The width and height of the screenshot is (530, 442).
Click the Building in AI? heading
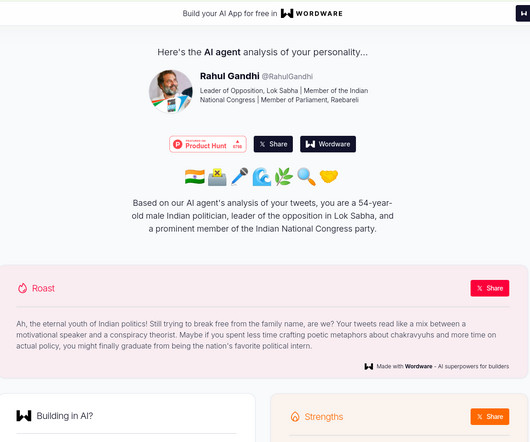pyautogui.click(x=65, y=416)
